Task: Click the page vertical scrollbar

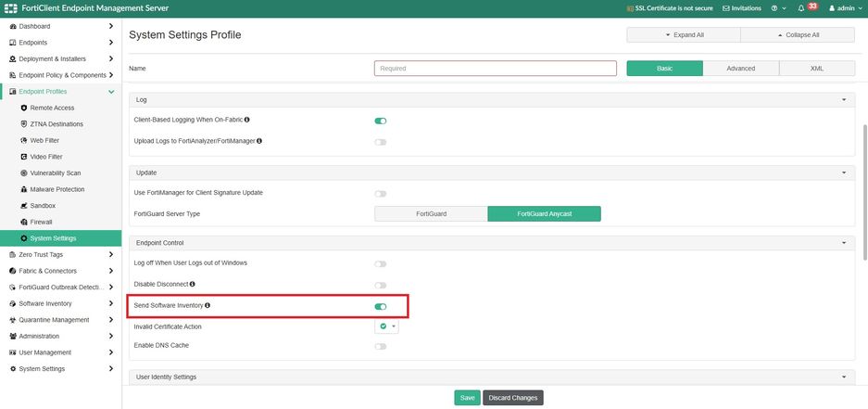Action: click(865, 192)
